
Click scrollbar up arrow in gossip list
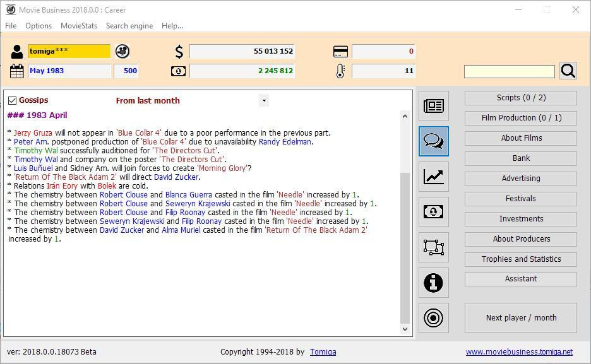[x=405, y=116]
